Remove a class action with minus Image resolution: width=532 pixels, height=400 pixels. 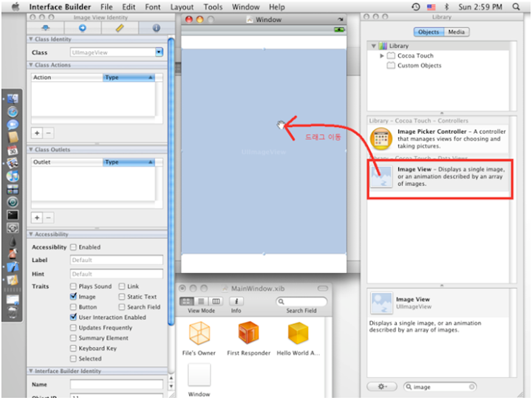tap(48, 133)
